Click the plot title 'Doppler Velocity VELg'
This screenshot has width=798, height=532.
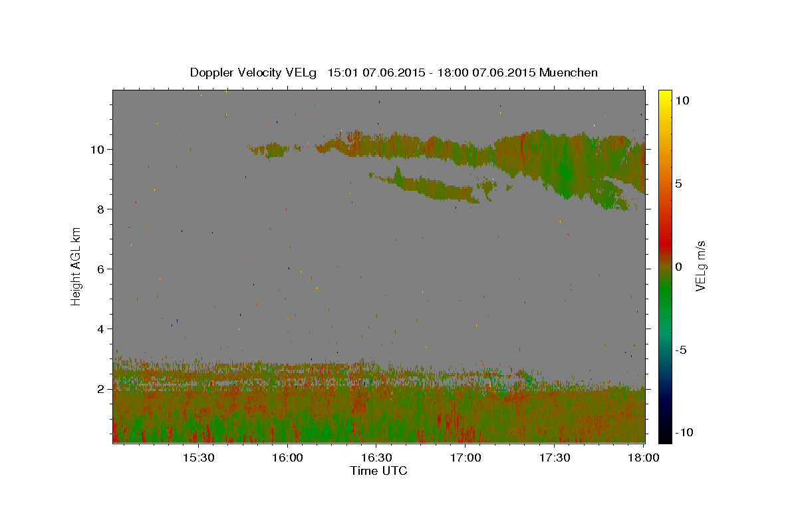255,72
